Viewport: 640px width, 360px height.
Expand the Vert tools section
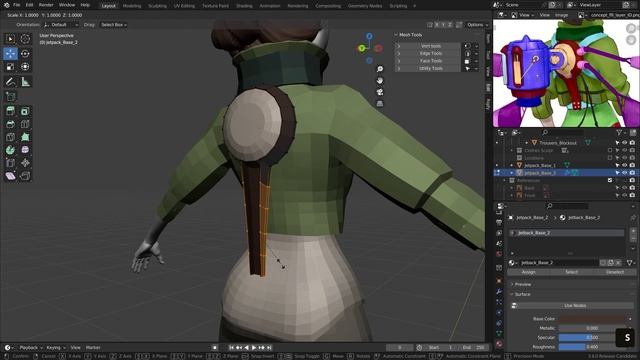pos(427,46)
